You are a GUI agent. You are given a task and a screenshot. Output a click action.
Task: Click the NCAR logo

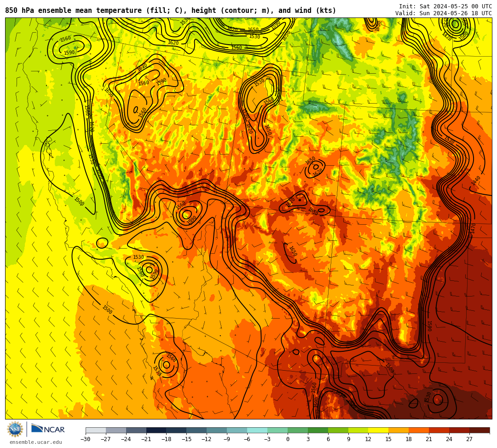[48, 429]
